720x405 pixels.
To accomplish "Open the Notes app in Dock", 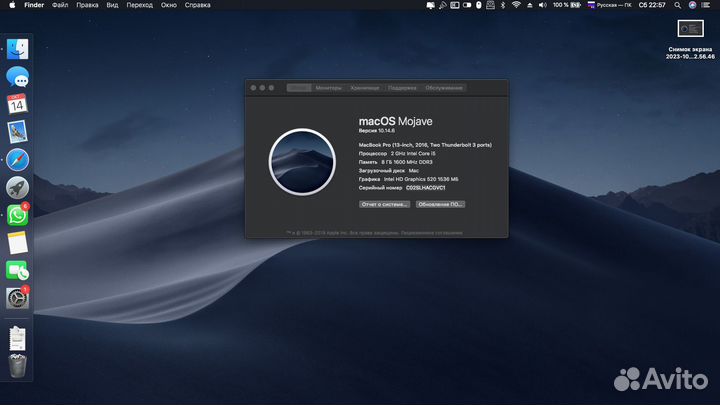I will pos(17,243).
